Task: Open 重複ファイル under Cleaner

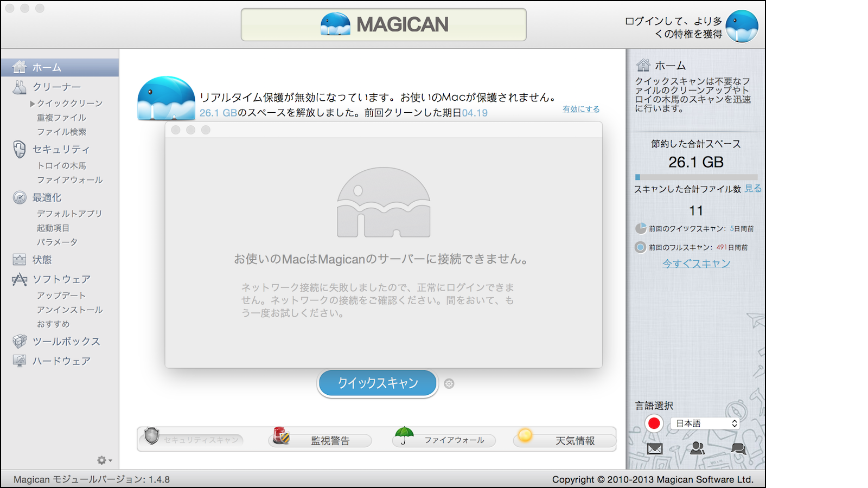Action: coord(61,118)
